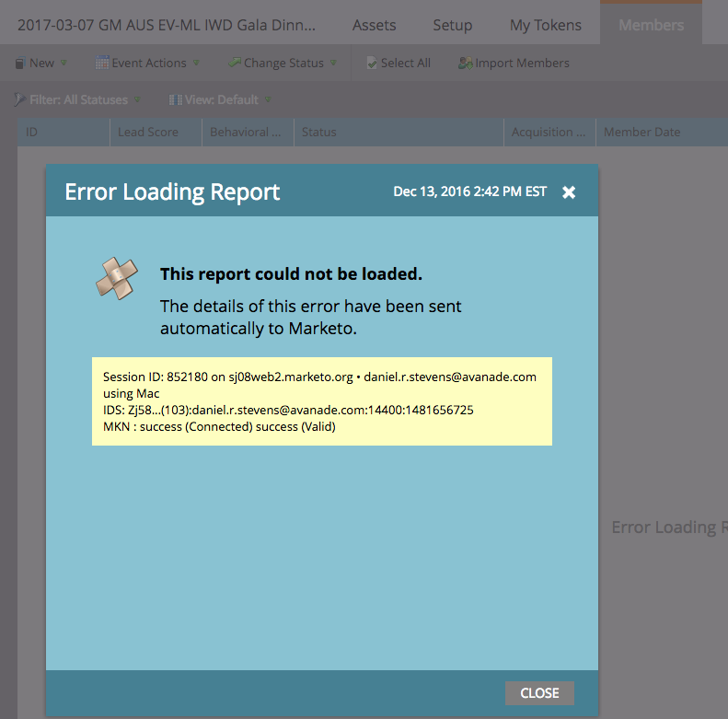Click Event Actions toolbar label
This screenshot has width=728, height=719.
tap(149, 63)
